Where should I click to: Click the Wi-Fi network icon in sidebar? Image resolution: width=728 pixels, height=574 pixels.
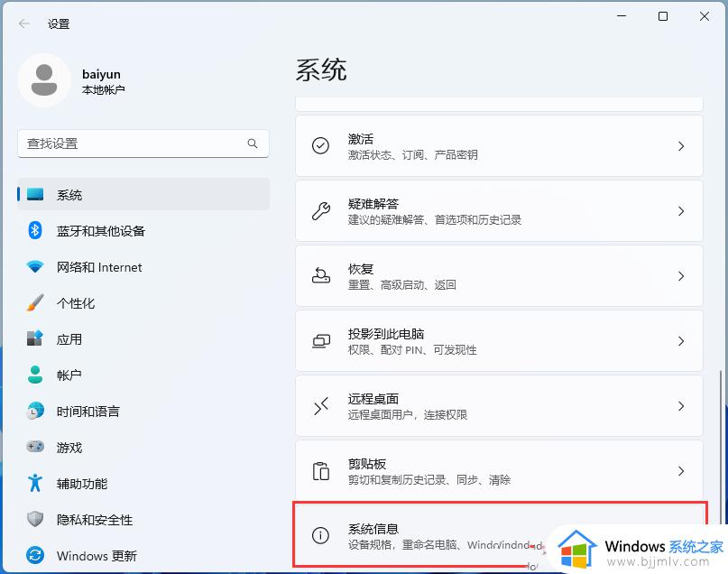point(35,266)
